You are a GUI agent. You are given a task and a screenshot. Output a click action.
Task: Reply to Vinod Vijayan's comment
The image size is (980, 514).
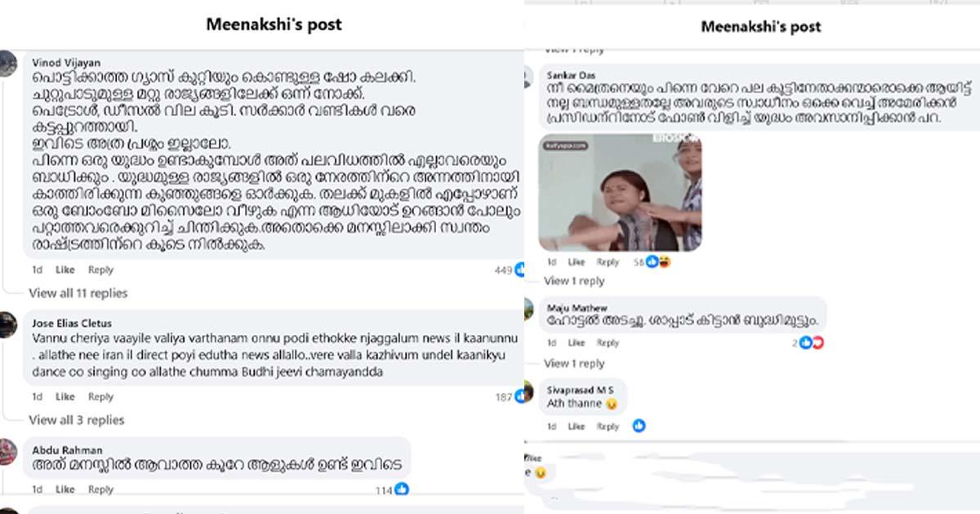(100, 270)
